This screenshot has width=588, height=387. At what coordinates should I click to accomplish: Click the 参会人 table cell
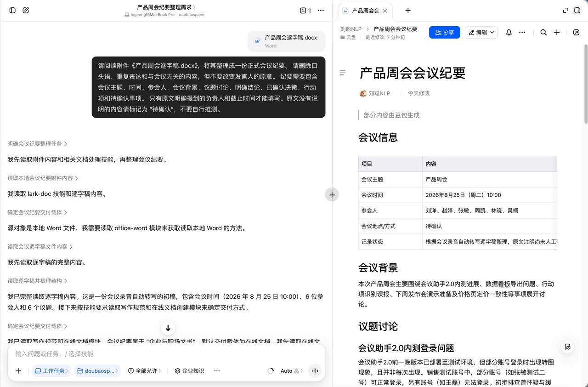click(x=390, y=211)
